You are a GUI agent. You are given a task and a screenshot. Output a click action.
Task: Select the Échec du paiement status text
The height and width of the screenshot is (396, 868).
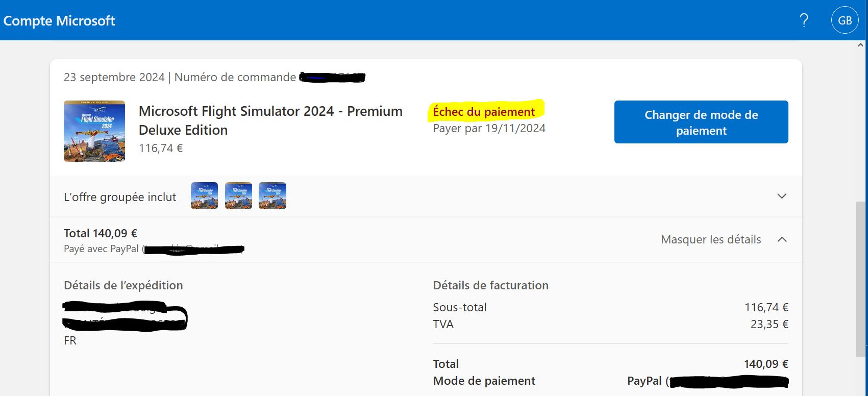[484, 112]
